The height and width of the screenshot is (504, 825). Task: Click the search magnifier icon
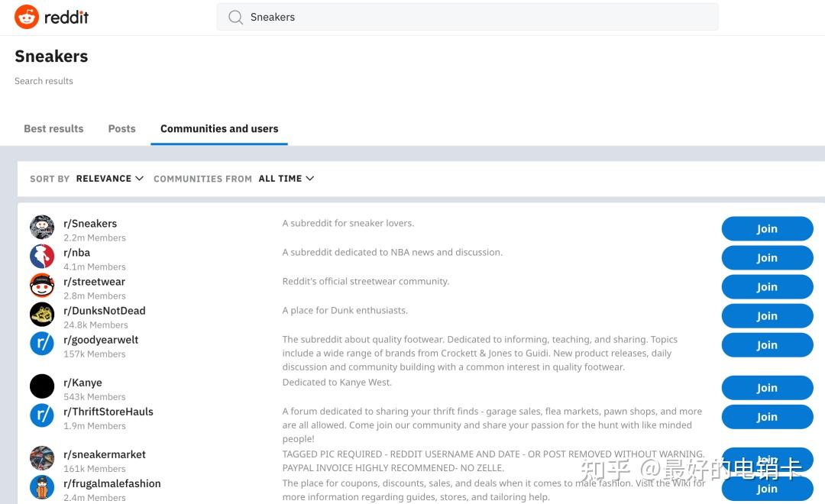click(236, 17)
